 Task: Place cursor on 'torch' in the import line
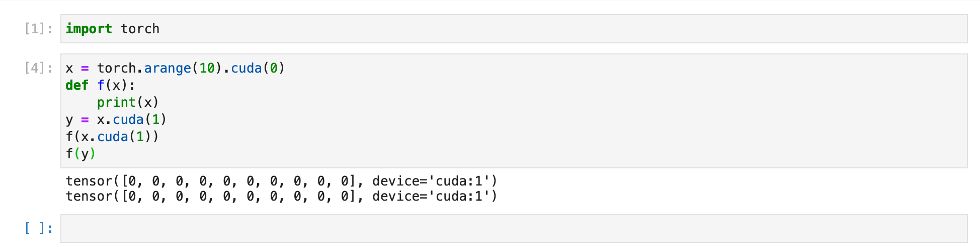(140, 29)
